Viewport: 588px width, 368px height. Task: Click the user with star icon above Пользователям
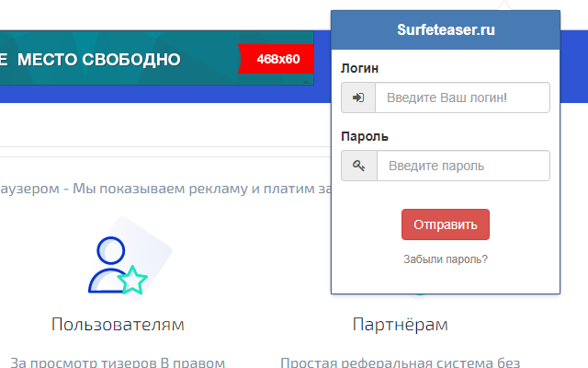click(119, 265)
